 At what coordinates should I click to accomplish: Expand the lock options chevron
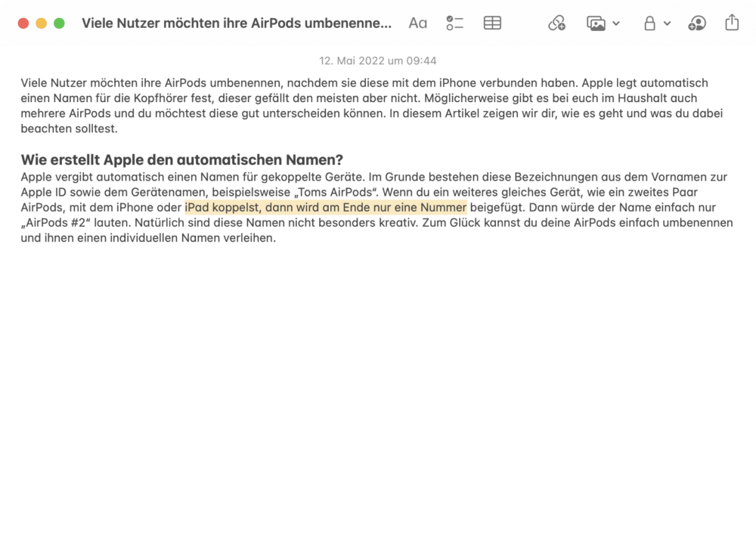click(668, 23)
